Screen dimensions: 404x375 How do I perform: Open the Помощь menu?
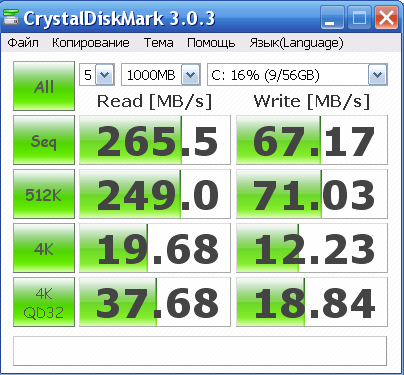[211, 43]
